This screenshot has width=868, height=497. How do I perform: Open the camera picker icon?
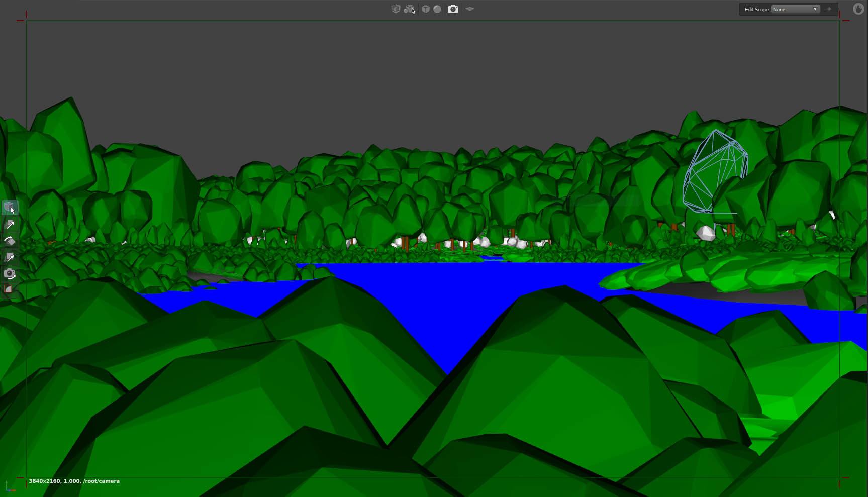[x=453, y=9]
